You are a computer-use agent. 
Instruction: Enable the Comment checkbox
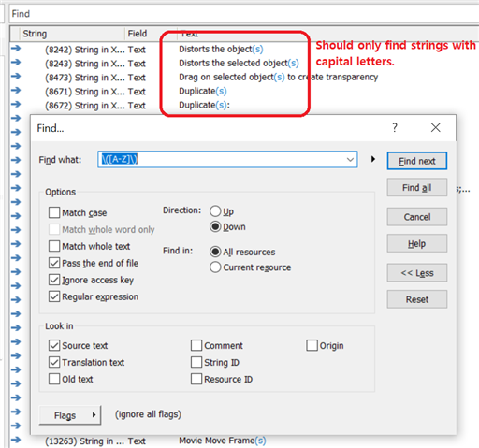[x=196, y=345]
